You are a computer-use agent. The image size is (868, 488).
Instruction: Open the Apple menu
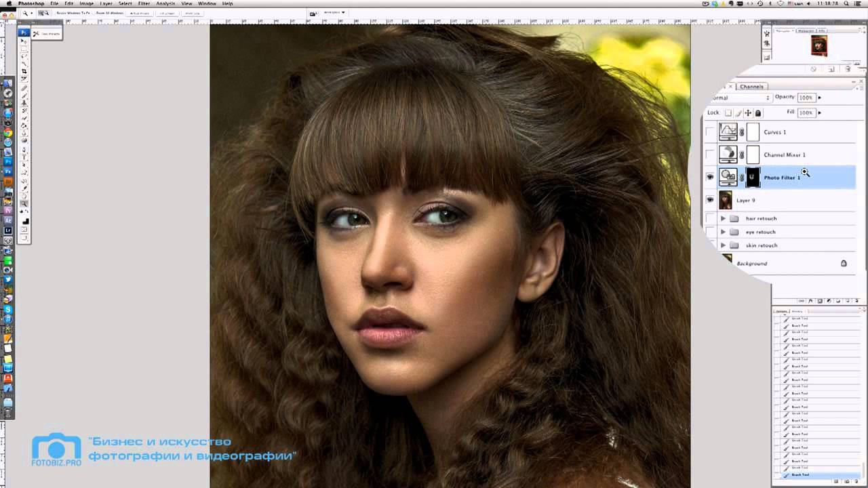[x=9, y=3]
